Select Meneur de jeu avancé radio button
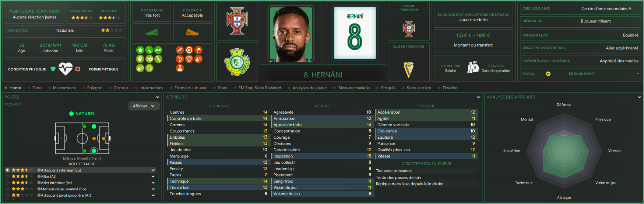The image size is (644, 204). [x=7, y=189]
